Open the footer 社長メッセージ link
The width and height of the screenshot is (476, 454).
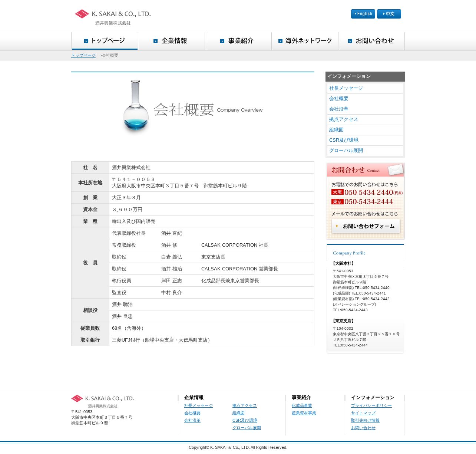click(x=198, y=406)
